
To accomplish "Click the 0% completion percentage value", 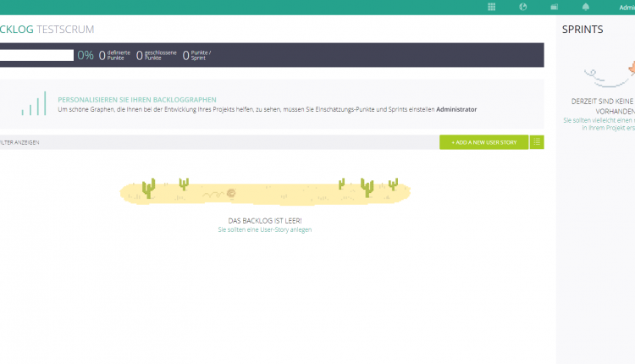I will pyautogui.click(x=86, y=55).
